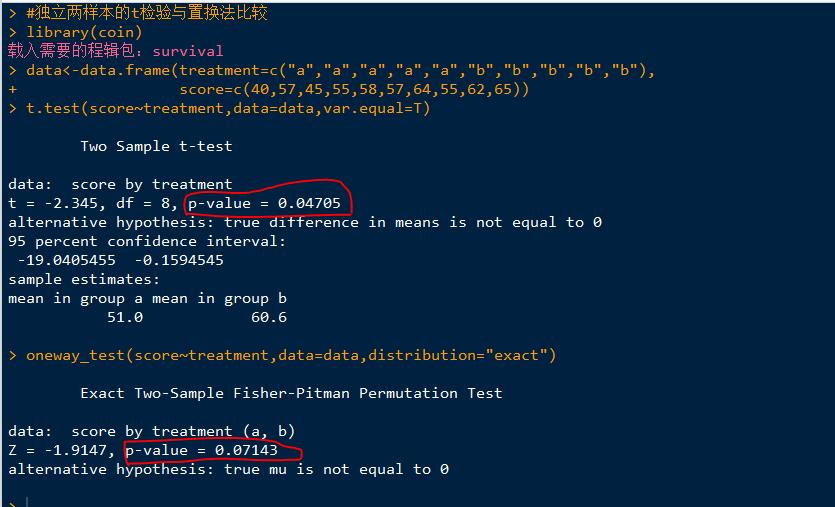
Task: Click the "Two Sample t-test" heading
Action: click(156, 146)
